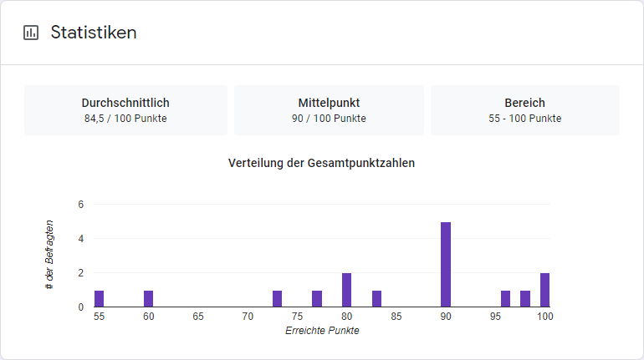Click the bar at 80 points
Viewport: 644px width, 360px height.
pos(346,291)
